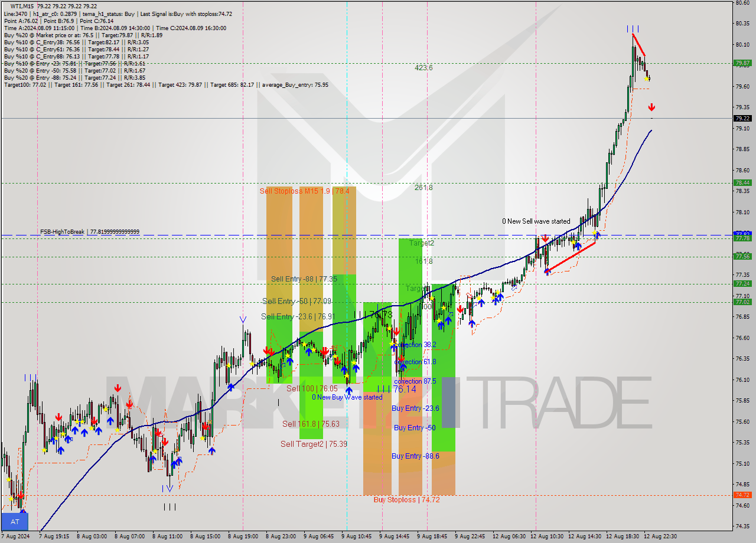This screenshot has height=543, width=756.
Task: Click the 'Buy %20 @ Entry -88' line
Action: (x=74, y=78)
